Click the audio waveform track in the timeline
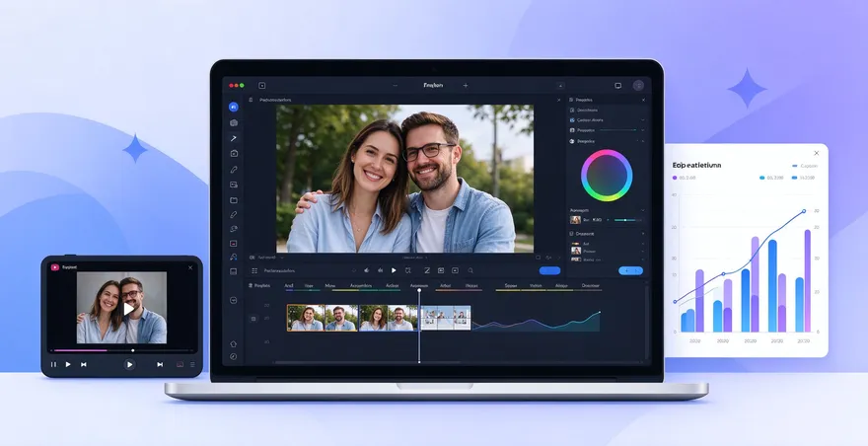868x446 pixels. point(536,322)
